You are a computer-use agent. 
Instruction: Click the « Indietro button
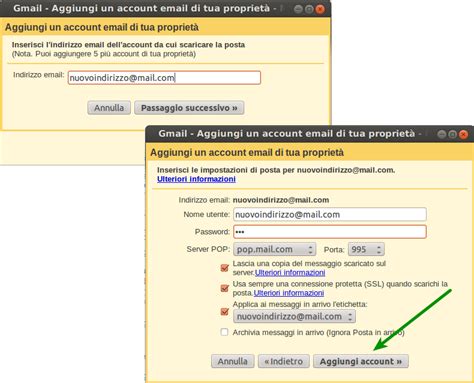pyautogui.click(x=284, y=361)
